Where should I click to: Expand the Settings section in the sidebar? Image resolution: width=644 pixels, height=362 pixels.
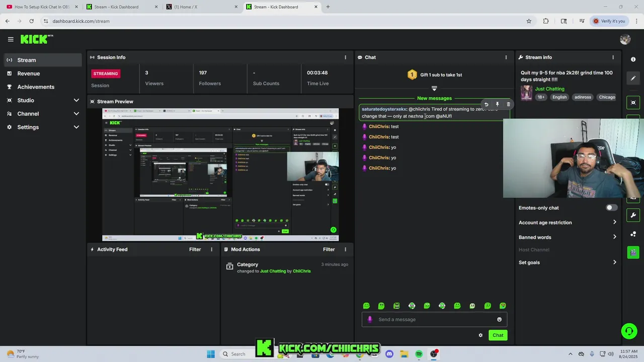point(43,127)
